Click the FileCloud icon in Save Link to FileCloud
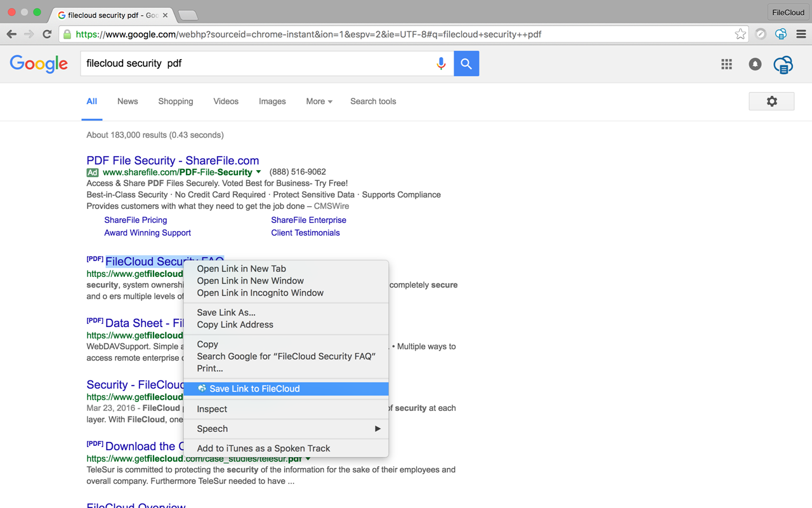This screenshot has height=508, width=812. [202, 388]
